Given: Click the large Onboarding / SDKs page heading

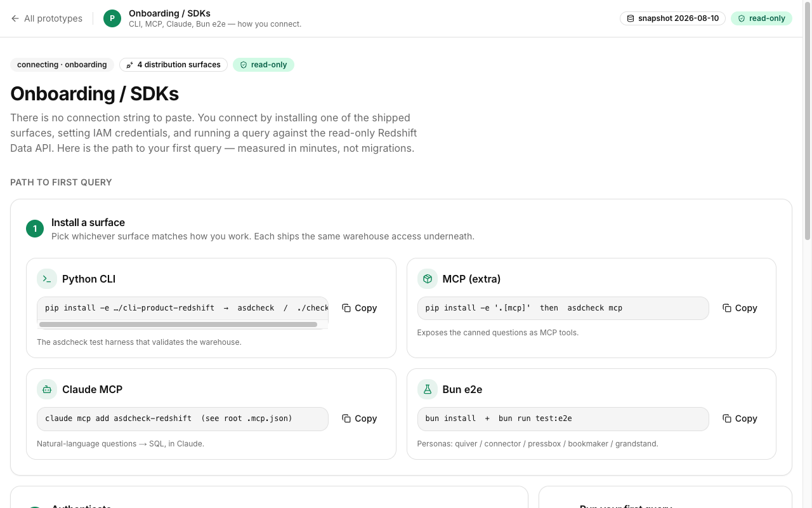Looking at the screenshot, I should (x=95, y=93).
